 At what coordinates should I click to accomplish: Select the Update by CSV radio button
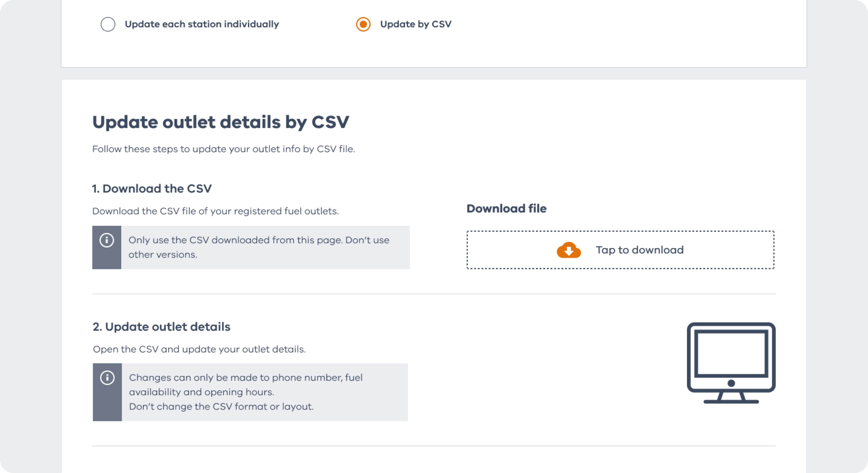(363, 24)
